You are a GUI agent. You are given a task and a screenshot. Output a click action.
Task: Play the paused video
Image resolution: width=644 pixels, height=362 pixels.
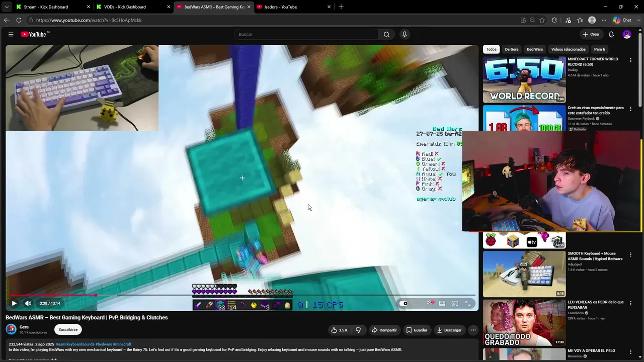(14, 303)
